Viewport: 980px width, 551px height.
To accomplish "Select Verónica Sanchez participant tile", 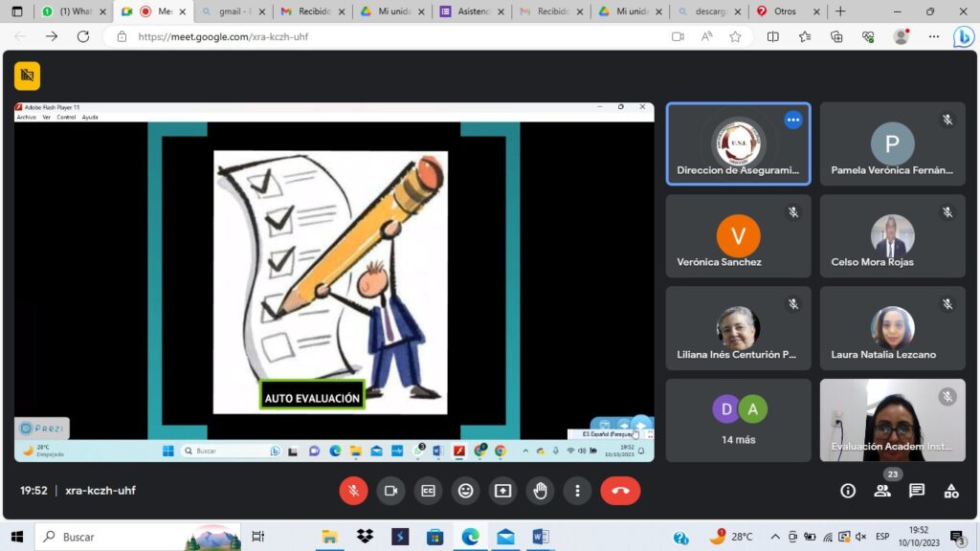I will pyautogui.click(x=738, y=236).
